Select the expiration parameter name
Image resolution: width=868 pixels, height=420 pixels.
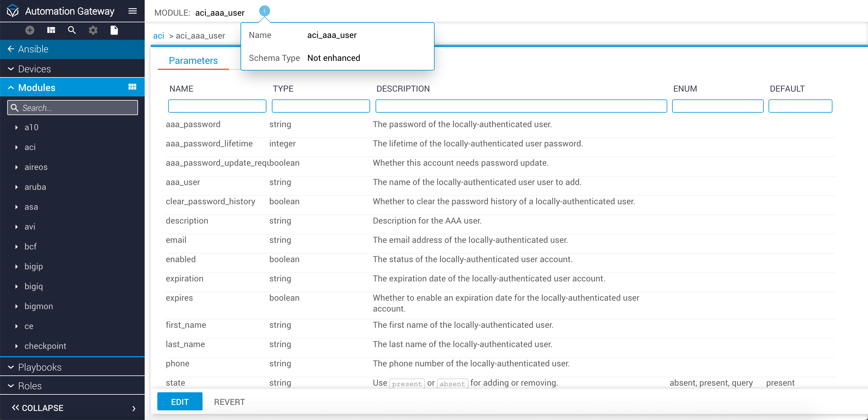[x=184, y=278]
